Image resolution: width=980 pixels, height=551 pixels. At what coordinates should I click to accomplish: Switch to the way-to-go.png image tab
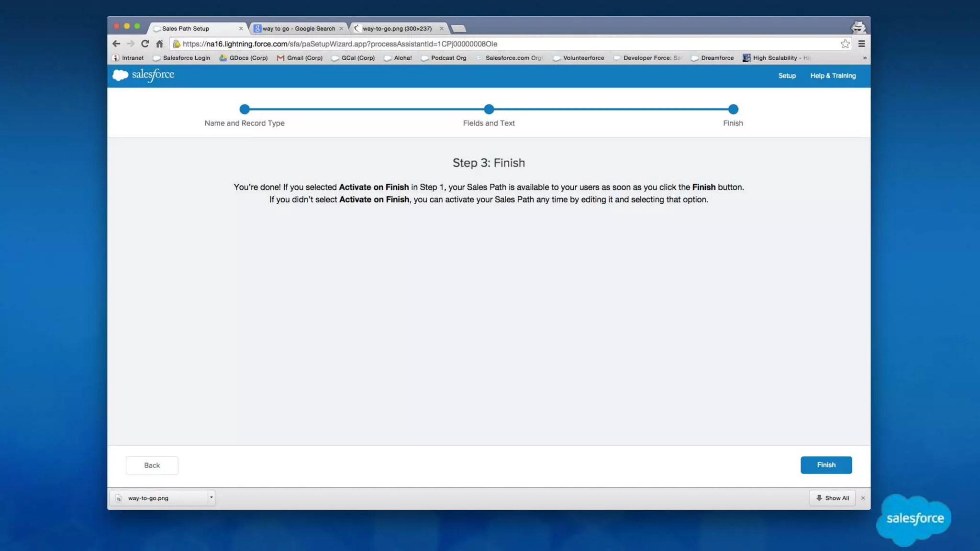397,29
